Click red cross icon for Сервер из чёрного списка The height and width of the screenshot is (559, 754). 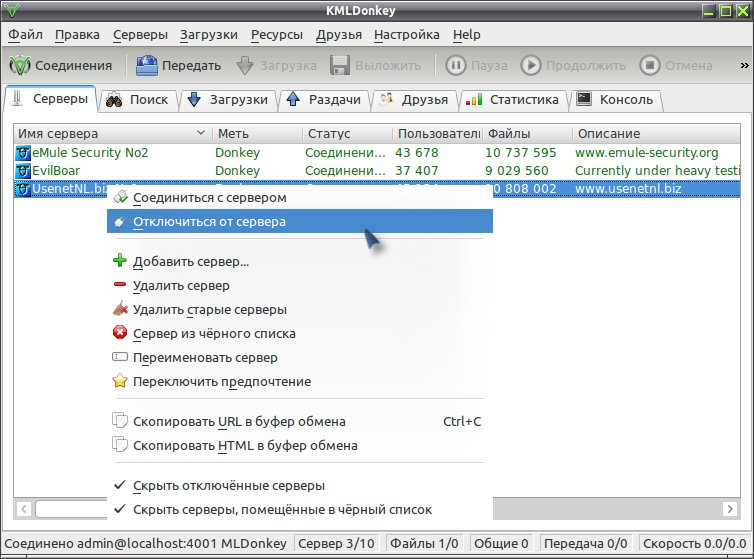120,332
